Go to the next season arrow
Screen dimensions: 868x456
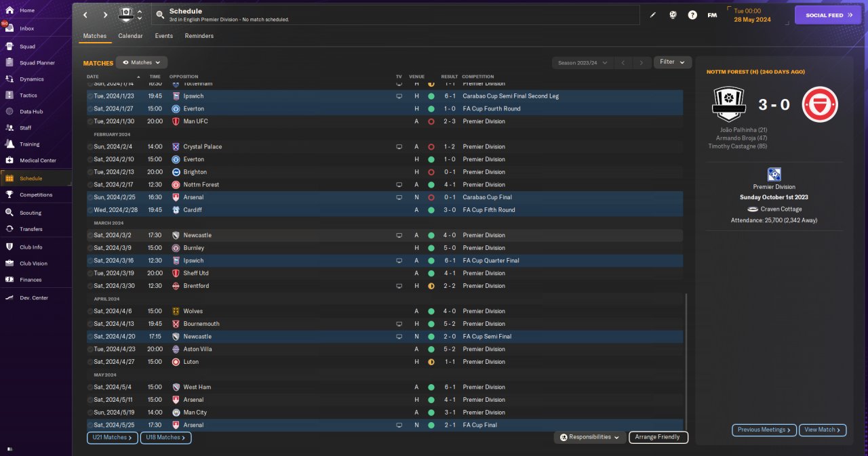tap(642, 62)
